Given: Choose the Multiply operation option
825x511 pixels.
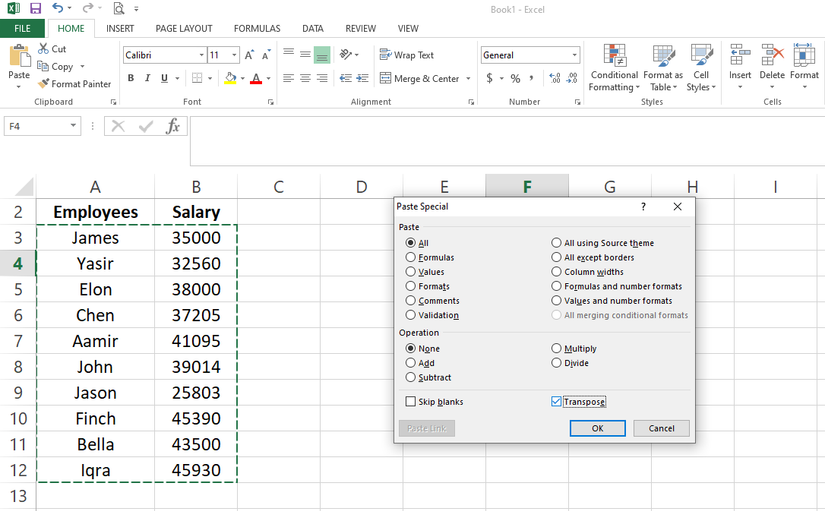Looking at the screenshot, I should tap(557, 349).
